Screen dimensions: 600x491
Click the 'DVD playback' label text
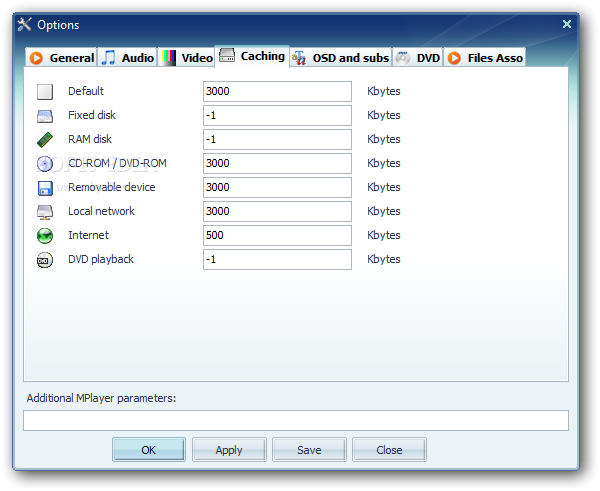click(101, 259)
